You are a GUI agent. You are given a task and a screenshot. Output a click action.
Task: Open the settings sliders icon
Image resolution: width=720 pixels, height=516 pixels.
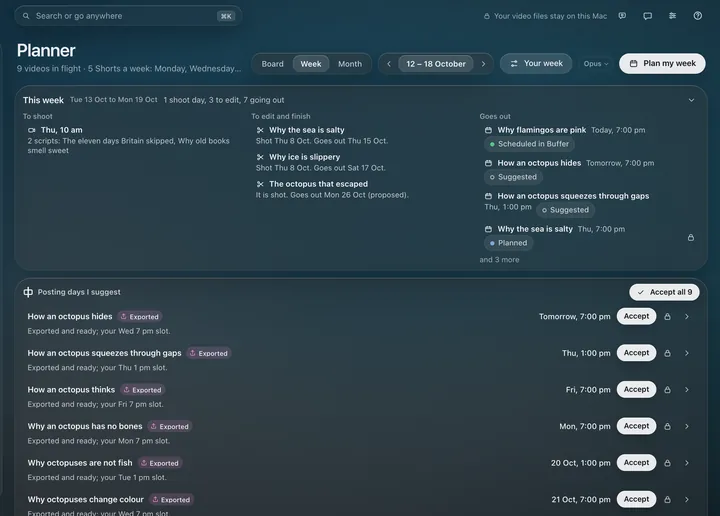point(672,16)
